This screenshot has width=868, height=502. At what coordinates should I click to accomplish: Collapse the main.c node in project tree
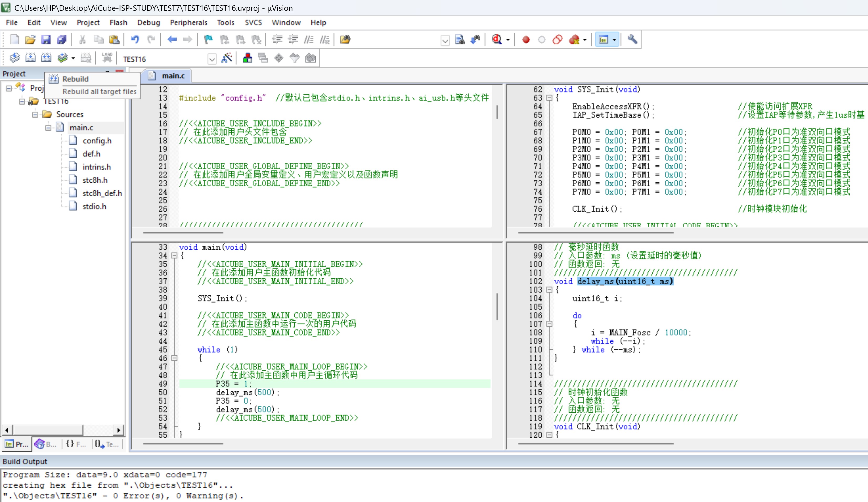pos(48,128)
